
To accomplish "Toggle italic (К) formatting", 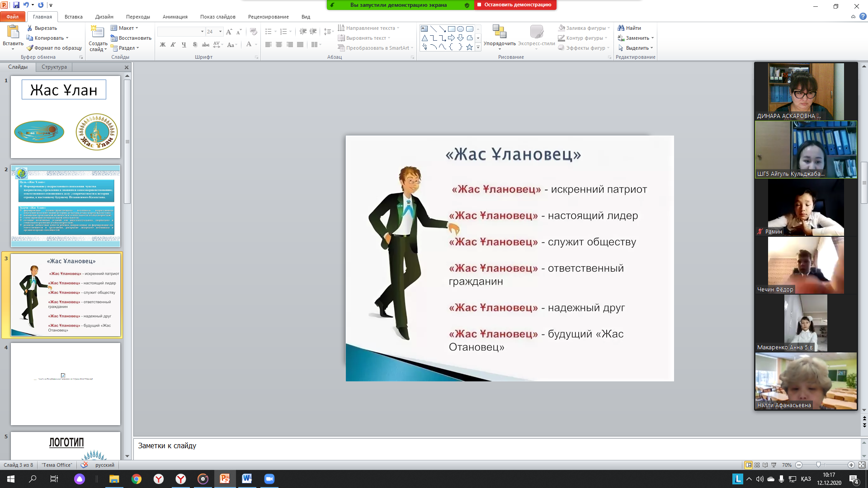I will coord(173,45).
